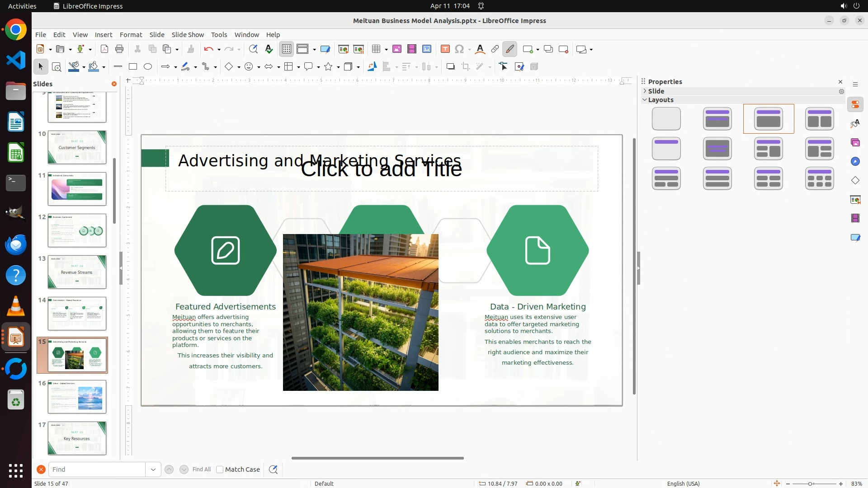
Task: Open the Find history dropdown arrow
Action: [153, 469]
